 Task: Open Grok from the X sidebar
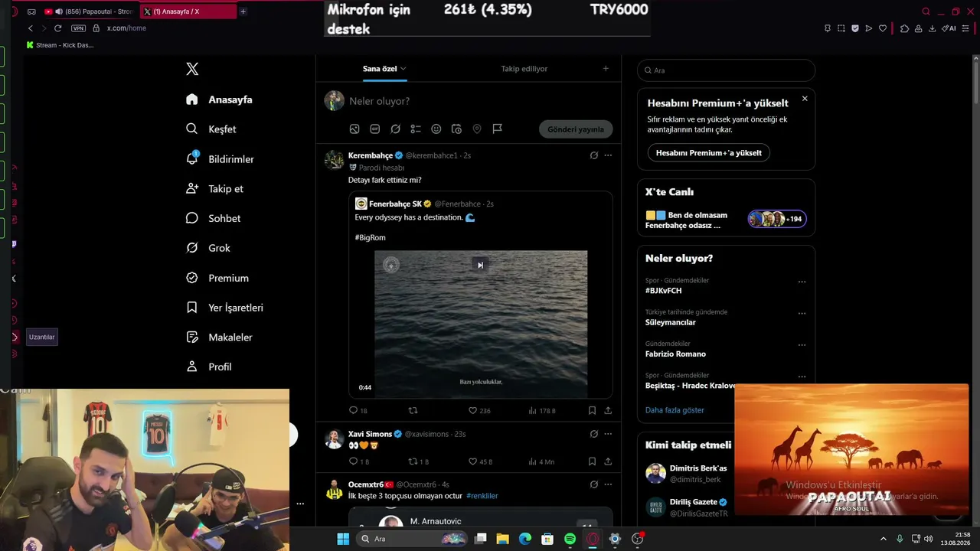pyautogui.click(x=207, y=248)
